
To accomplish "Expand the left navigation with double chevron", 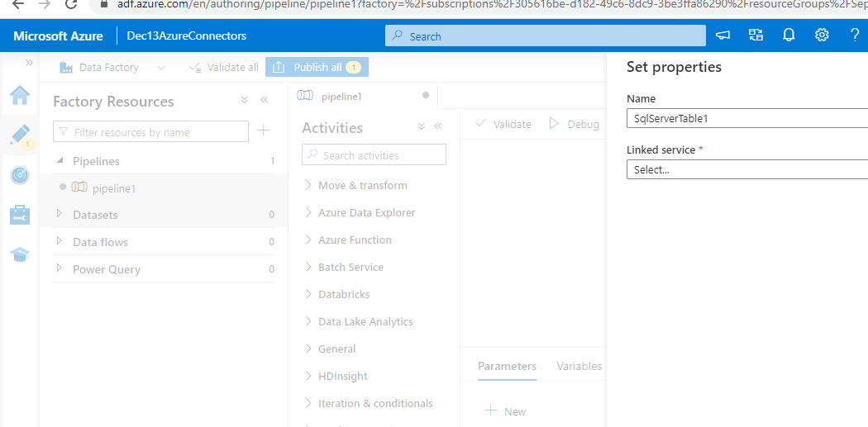I will tap(29, 63).
